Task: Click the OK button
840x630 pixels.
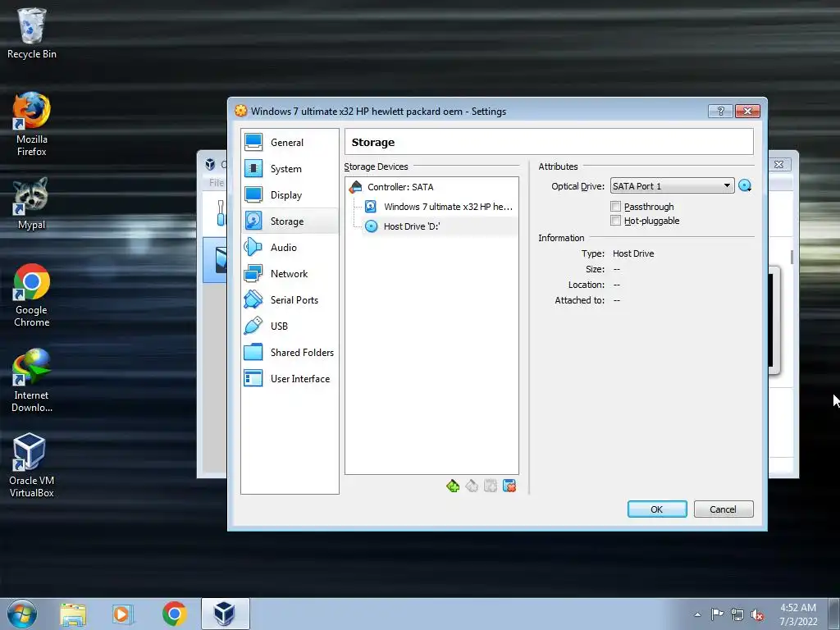Action: 657,509
